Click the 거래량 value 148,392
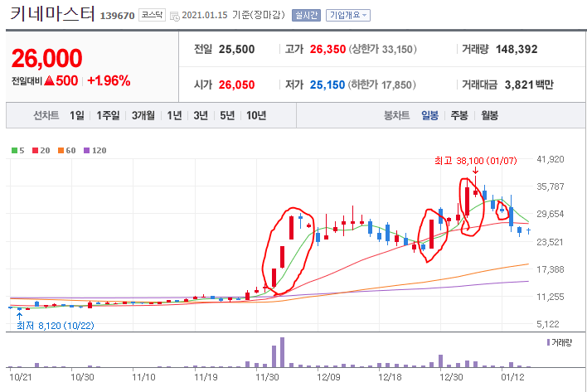The image size is (587, 392). tap(517, 50)
